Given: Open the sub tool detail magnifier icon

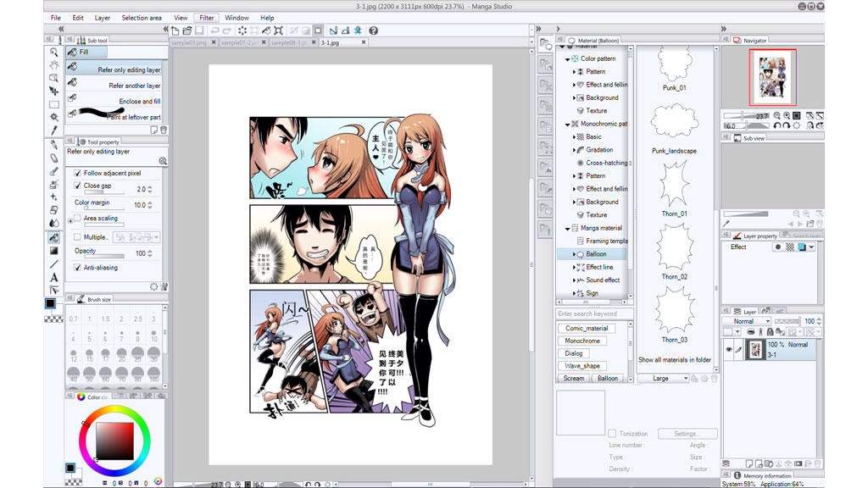Looking at the screenshot, I should coord(163,161).
